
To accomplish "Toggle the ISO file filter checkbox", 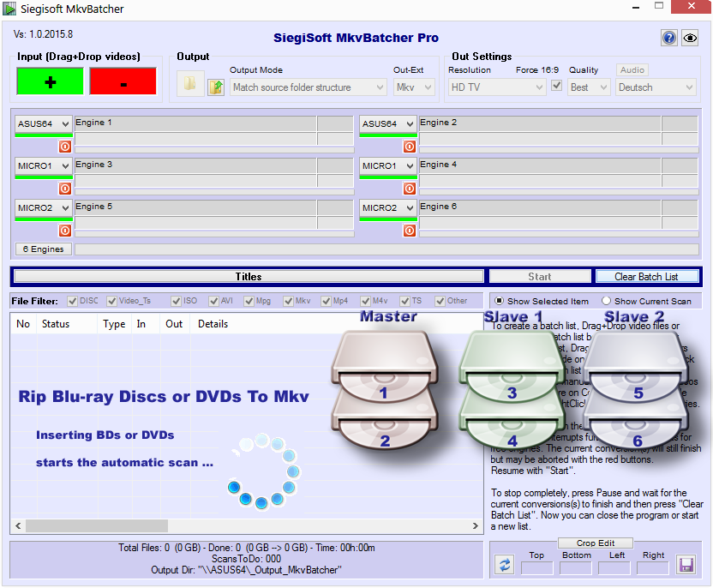I will [176, 301].
